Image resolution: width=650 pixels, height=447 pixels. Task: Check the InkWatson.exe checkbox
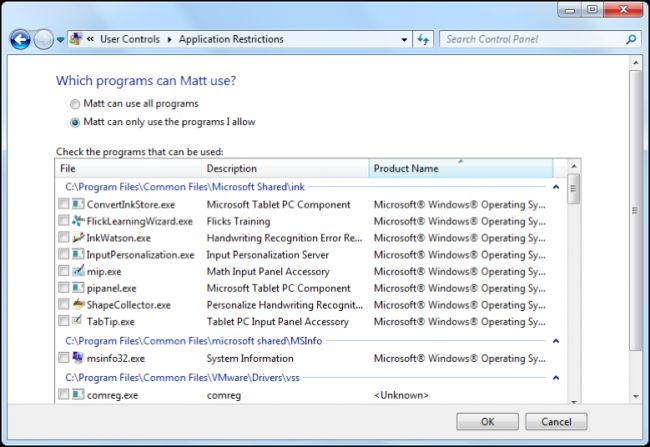tap(63, 238)
